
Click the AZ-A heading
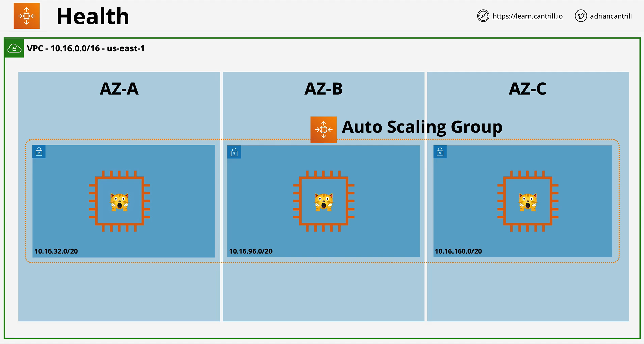click(x=119, y=89)
